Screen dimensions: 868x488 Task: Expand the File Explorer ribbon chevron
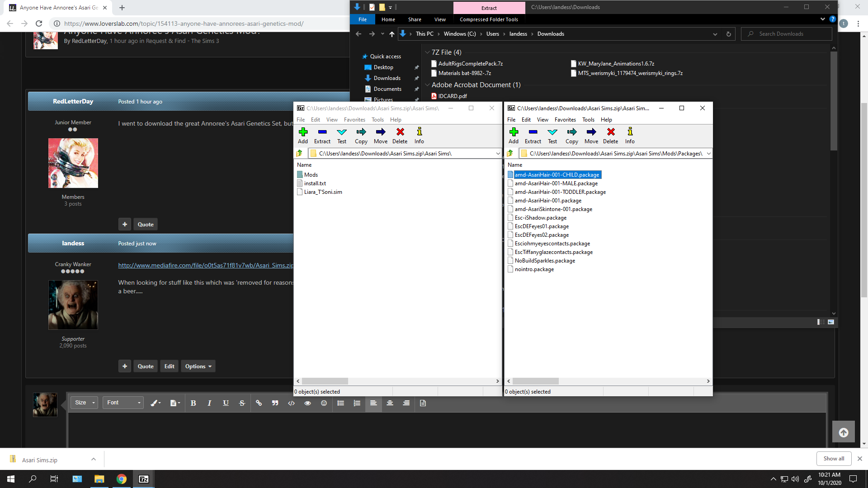coord(822,19)
